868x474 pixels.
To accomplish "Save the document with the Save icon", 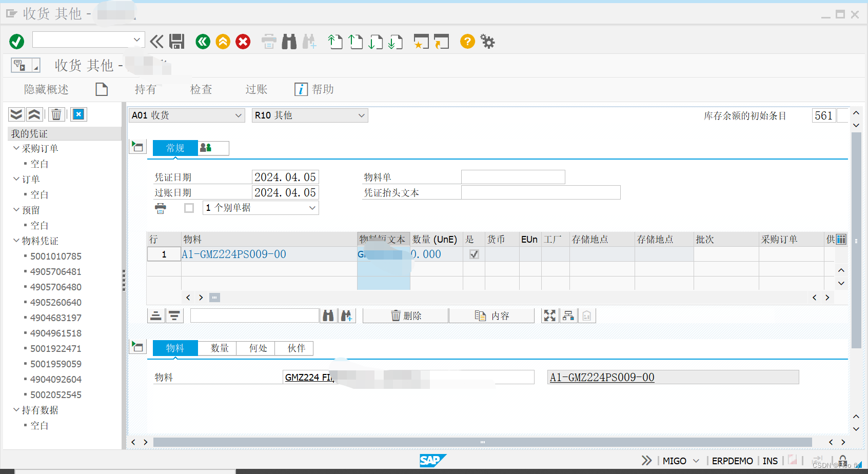I will click(x=177, y=42).
